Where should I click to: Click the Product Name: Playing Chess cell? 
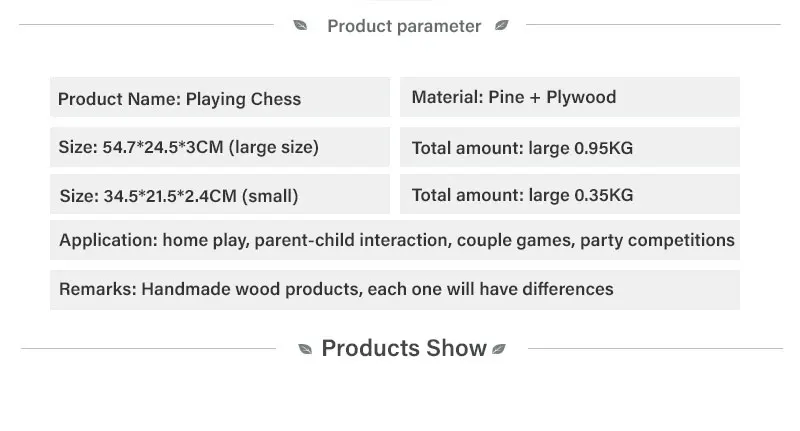click(220, 98)
